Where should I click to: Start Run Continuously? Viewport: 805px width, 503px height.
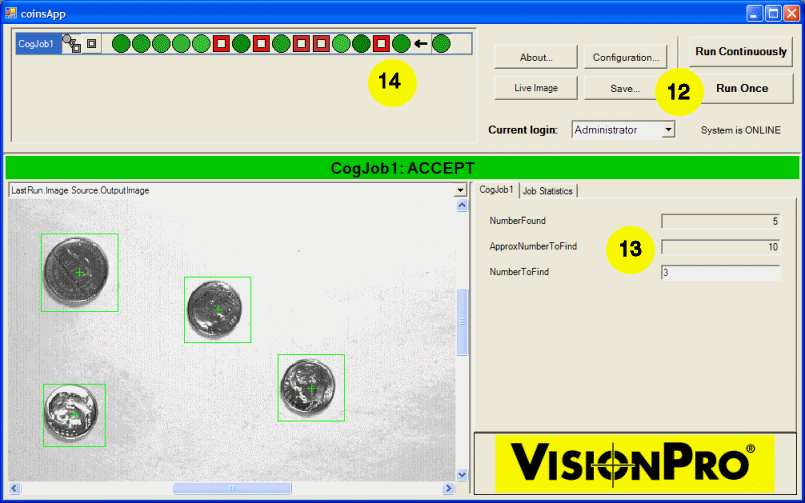(741, 52)
